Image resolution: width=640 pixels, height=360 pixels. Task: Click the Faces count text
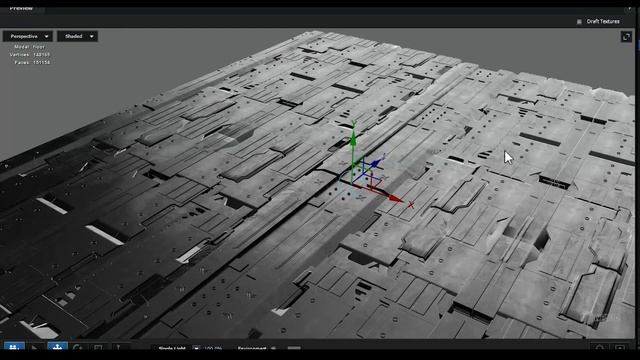(32, 62)
